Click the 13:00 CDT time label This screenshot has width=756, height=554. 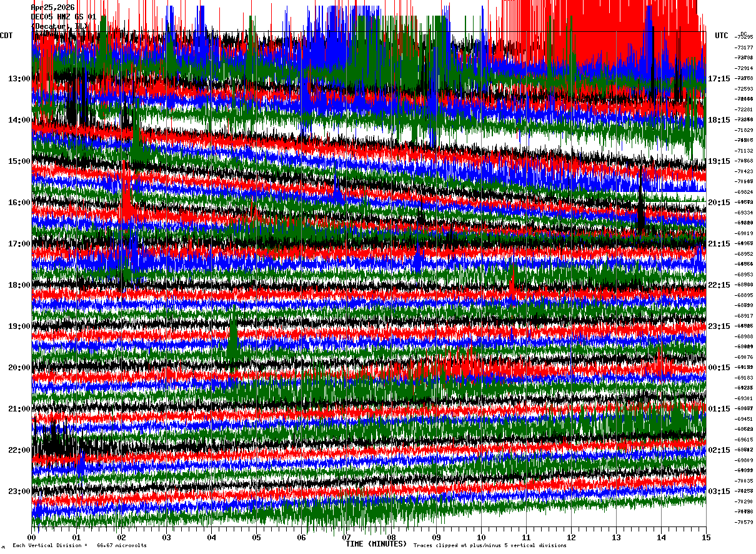(x=19, y=79)
